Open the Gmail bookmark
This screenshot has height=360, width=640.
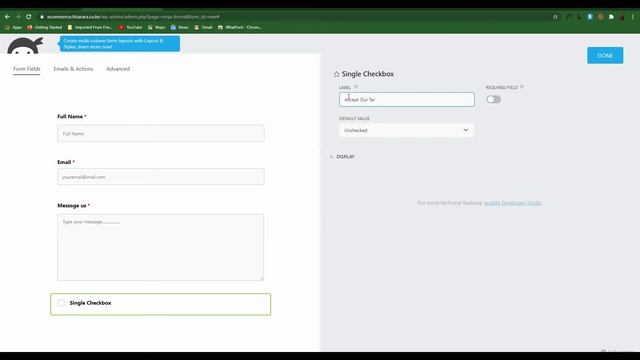click(x=203, y=27)
